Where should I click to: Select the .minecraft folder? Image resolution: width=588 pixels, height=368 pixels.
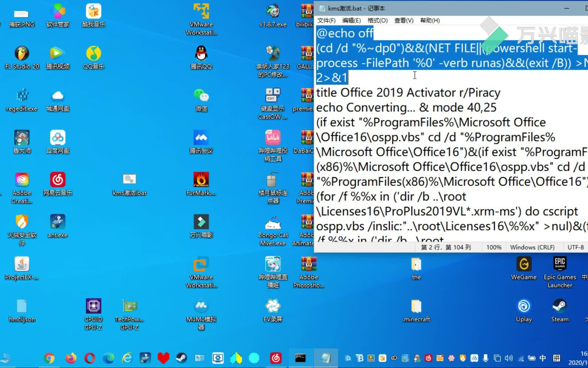pos(416,310)
